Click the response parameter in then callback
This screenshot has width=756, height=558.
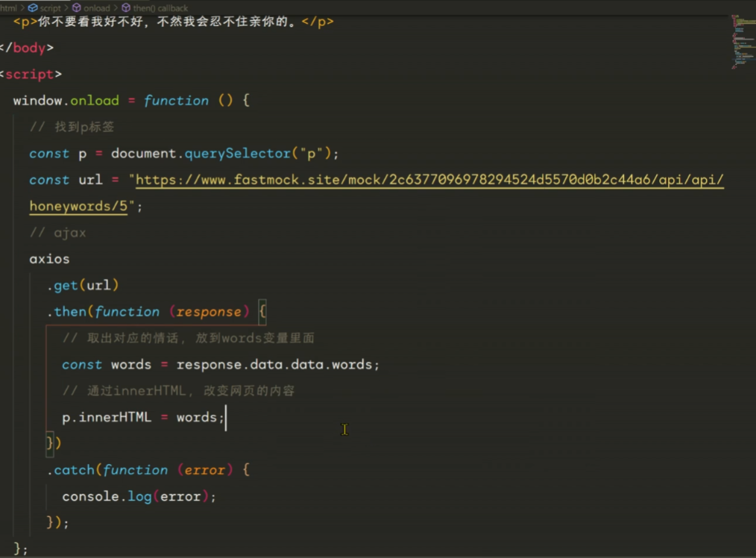[209, 312]
